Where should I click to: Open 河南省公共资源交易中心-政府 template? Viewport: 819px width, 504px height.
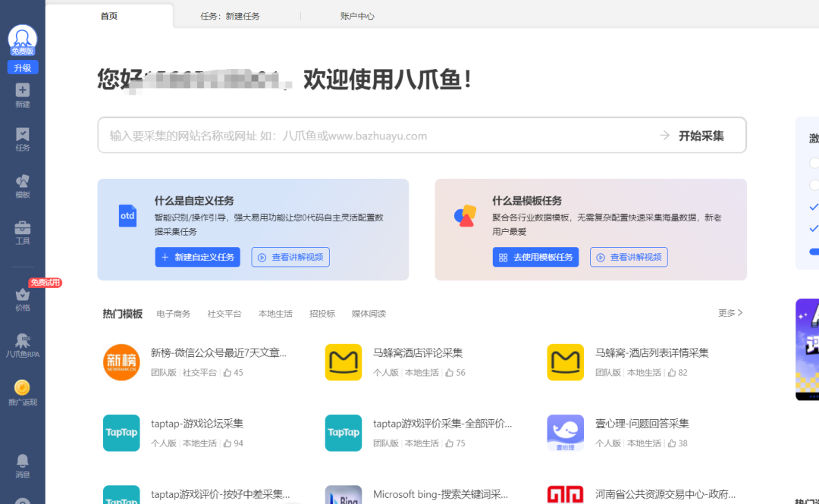click(665, 494)
